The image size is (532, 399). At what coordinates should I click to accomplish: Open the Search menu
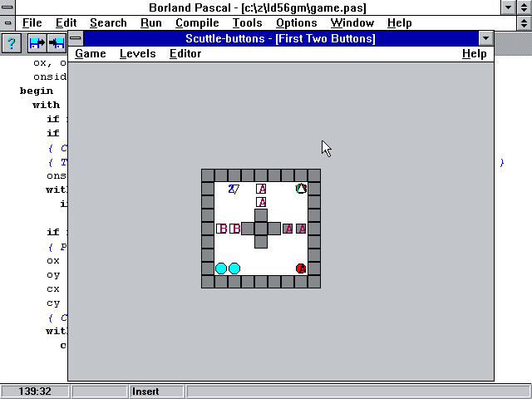point(108,22)
